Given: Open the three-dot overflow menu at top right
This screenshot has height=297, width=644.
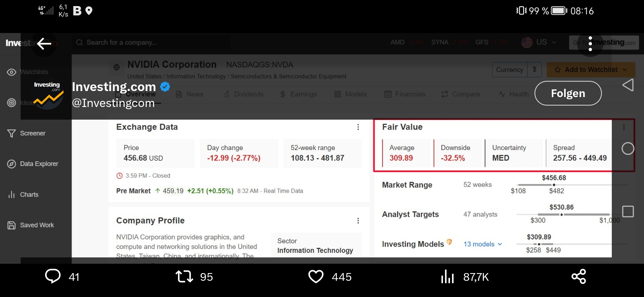Looking at the screenshot, I should tap(590, 43).
